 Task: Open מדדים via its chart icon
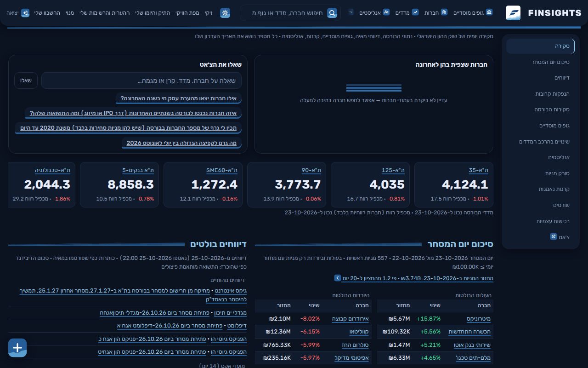[415, 12]
